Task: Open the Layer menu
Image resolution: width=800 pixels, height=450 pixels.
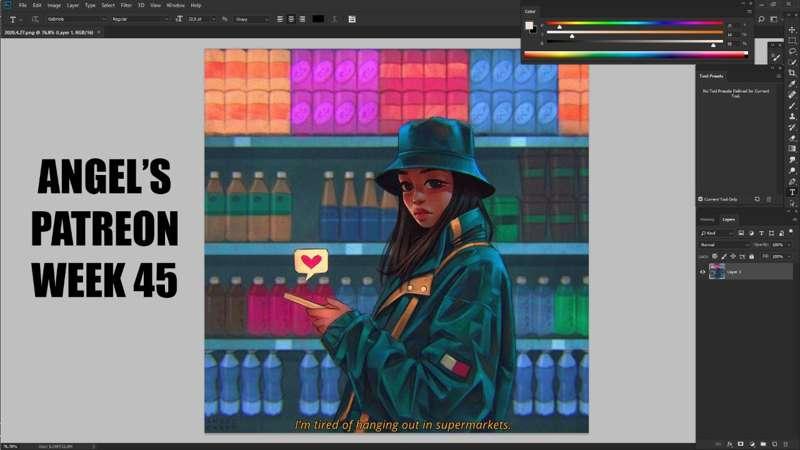Action: [73, 5]
